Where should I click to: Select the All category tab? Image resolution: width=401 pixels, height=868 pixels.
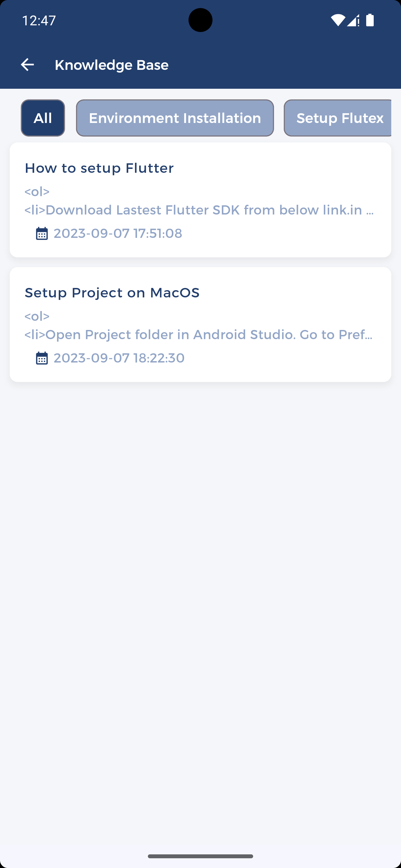[x=43, y=118]
